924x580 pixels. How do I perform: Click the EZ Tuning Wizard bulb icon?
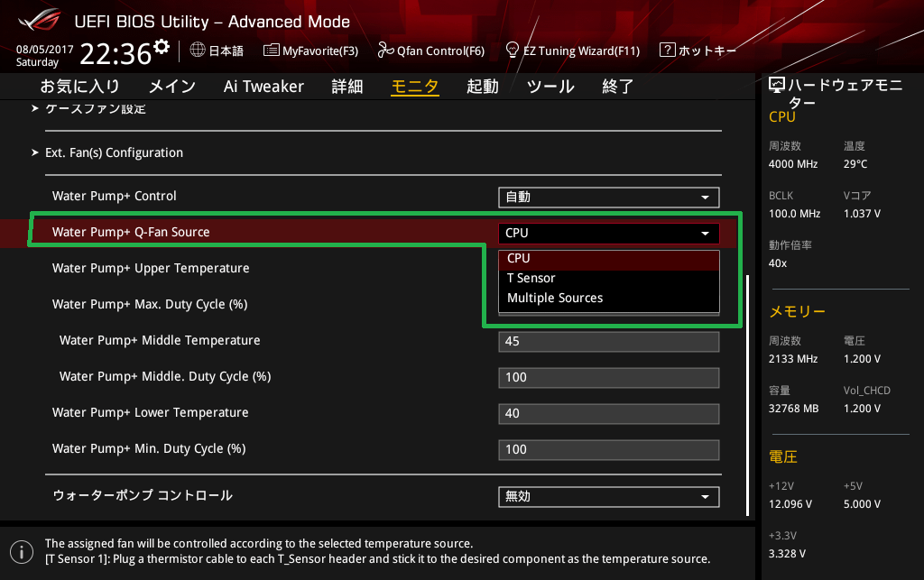click(513, 50)
